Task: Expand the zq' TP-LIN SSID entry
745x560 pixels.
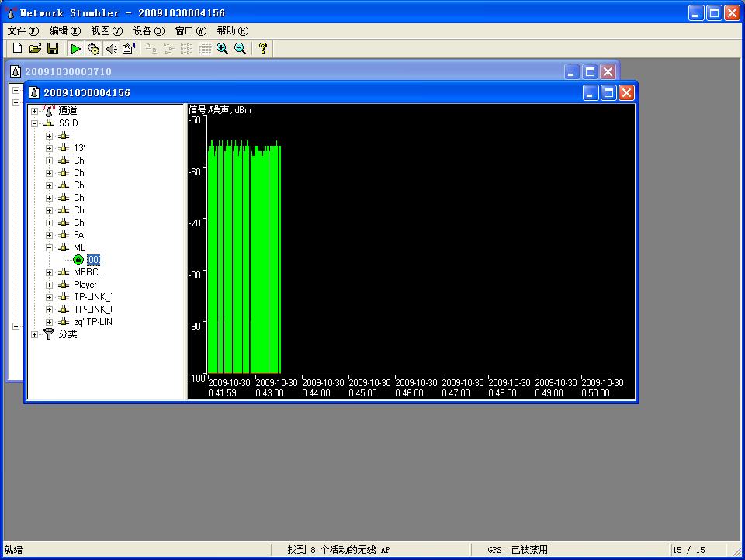Action: point(49,322)
